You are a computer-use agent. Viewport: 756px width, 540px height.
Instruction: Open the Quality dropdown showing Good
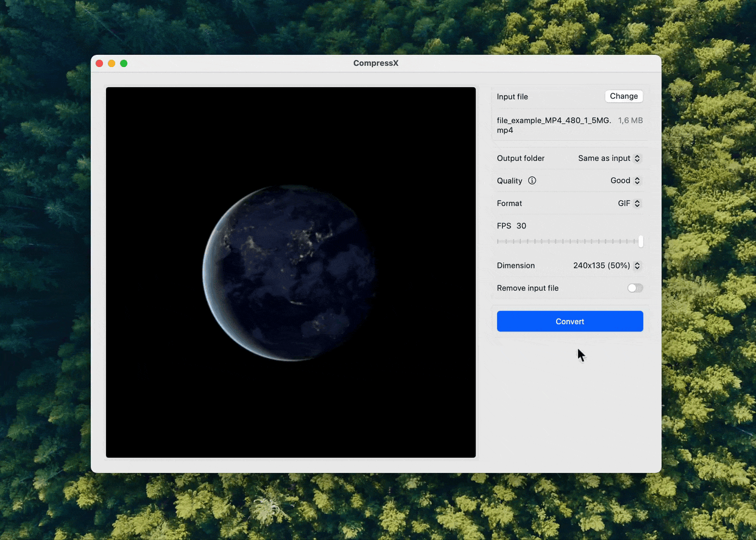[x=625, y=180]
